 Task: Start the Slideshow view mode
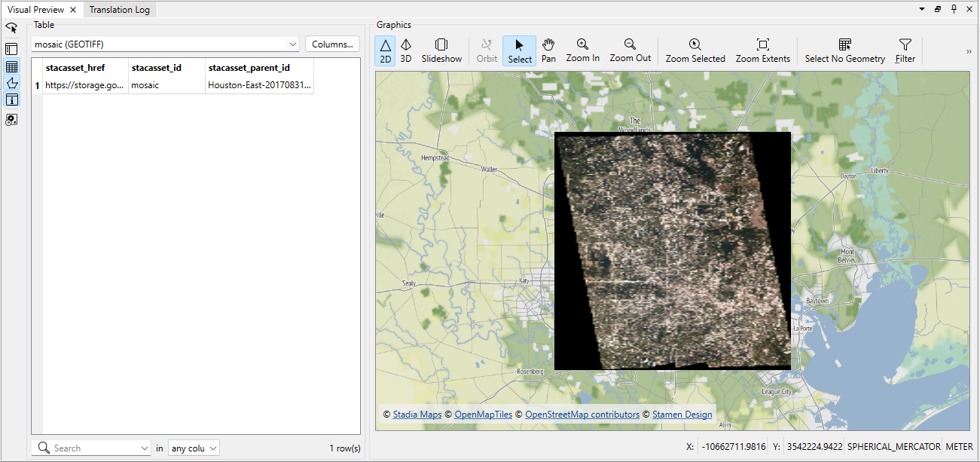tap(441, 50)
